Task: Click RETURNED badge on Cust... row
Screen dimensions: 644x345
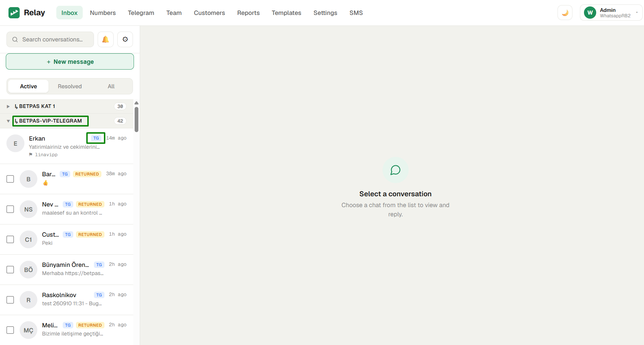Action: pos(90,234)
